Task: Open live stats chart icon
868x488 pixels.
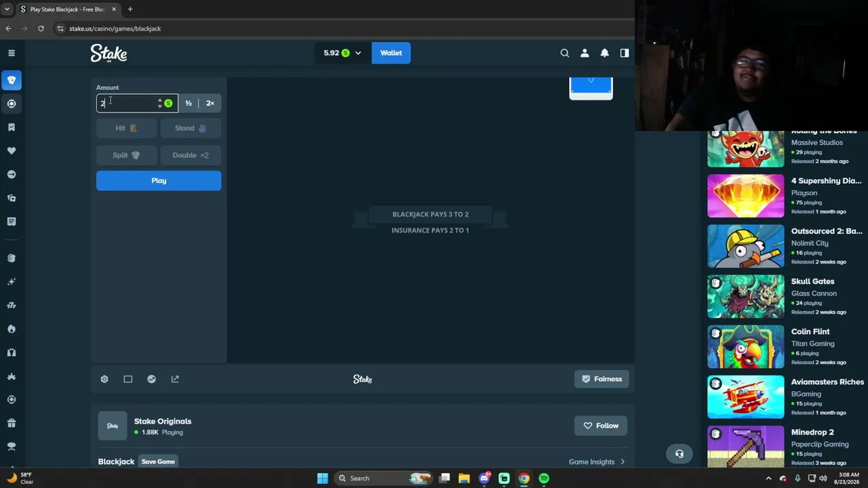Action: [x=152, y=379]
